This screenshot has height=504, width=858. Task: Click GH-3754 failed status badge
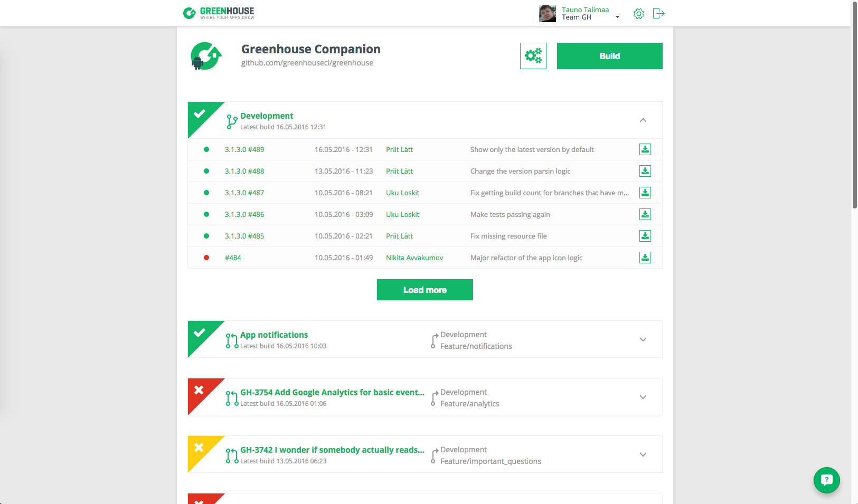tap(200, 391)
